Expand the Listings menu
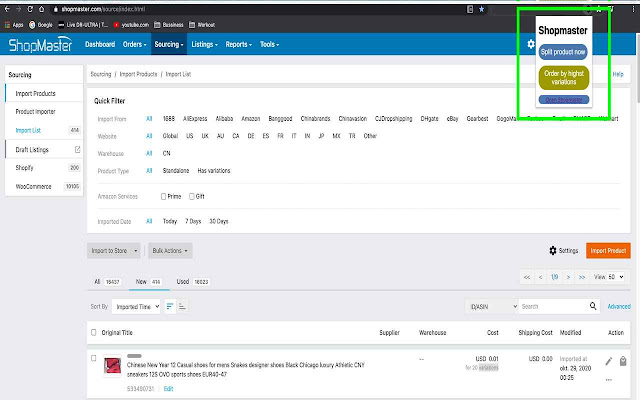The image size is (640, 400). [x=204, y=44]
